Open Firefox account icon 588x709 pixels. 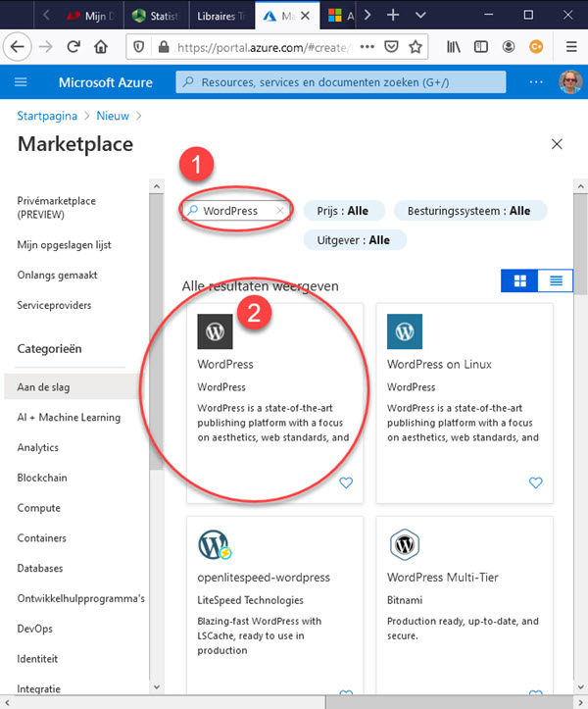pos(509,46)
